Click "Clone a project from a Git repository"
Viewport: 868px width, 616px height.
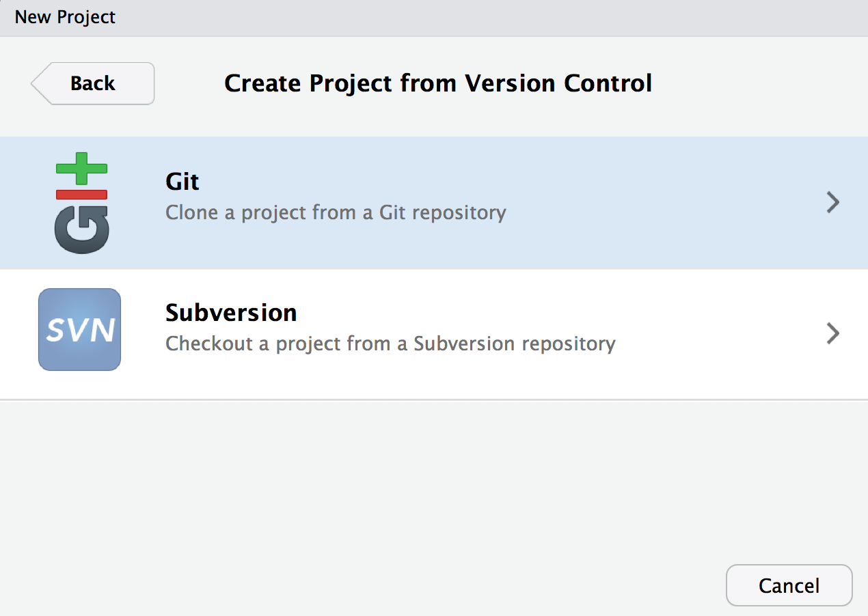[x=336, y=212]
